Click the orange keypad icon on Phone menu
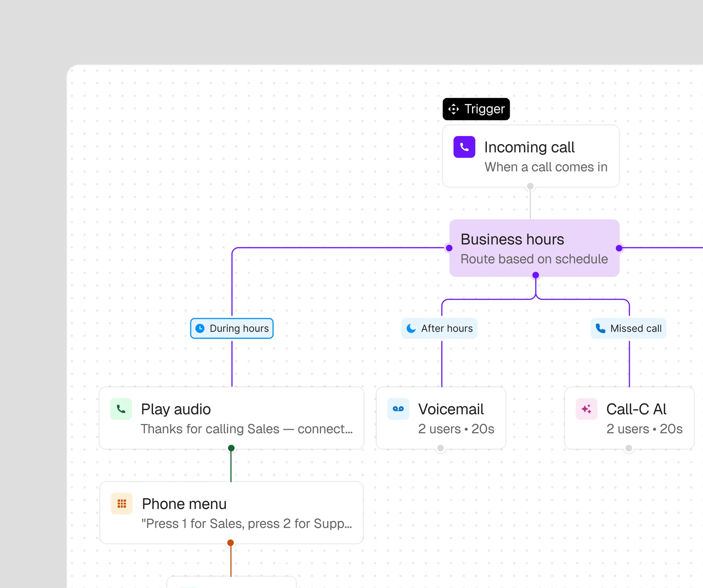703x588 pixels. (x=122, y=503)
